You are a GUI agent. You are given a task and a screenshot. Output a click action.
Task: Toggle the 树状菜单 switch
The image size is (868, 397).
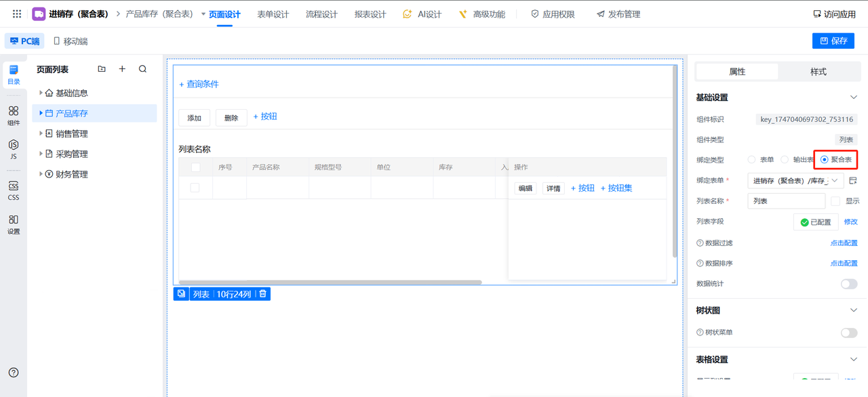[x=848, y=333]
